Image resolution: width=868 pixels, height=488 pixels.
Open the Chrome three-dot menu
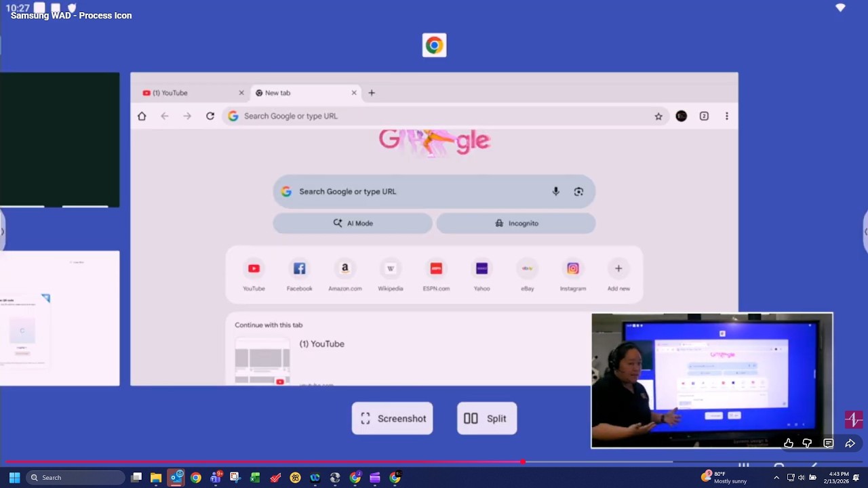tap(727, 116)
